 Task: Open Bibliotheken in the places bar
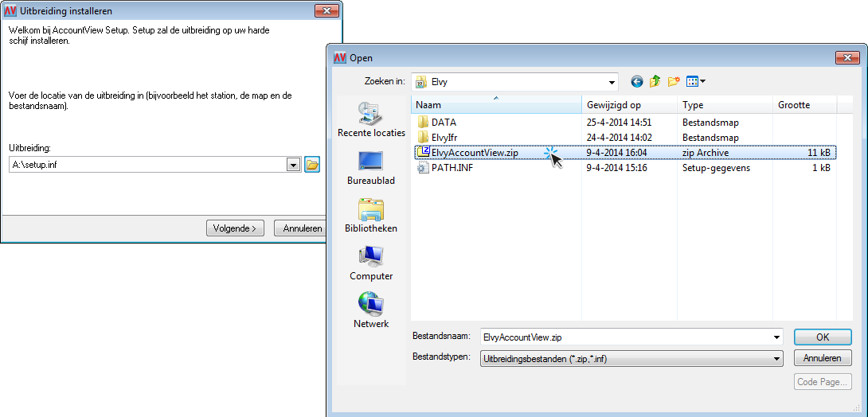[x=371, y=215]
